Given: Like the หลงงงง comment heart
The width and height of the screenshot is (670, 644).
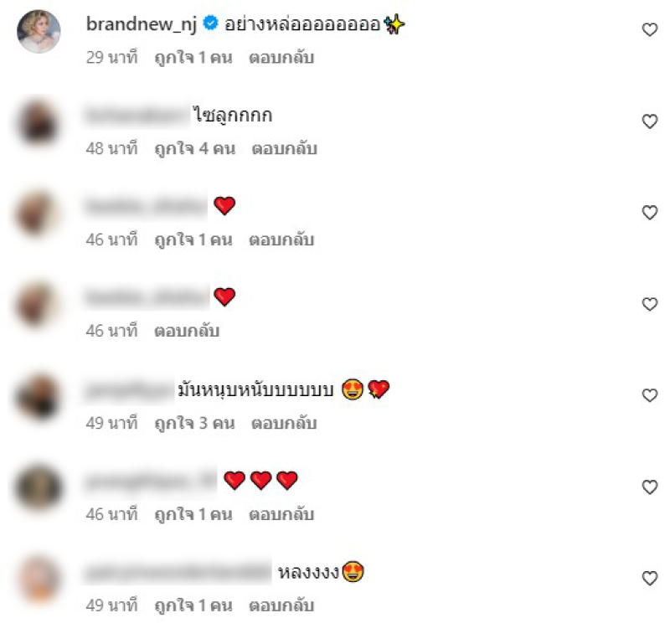Looking at the screenshot, I should pos(650,578).
